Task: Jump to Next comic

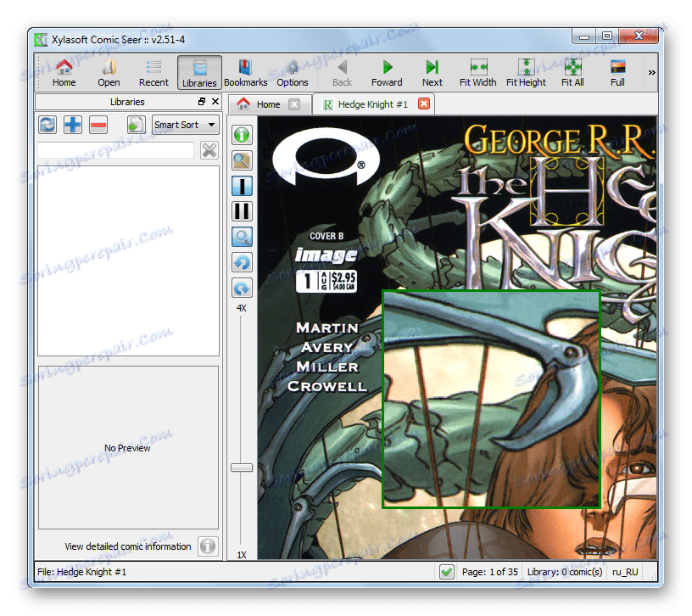Action: pyautogui.click(x=432, y=73)
